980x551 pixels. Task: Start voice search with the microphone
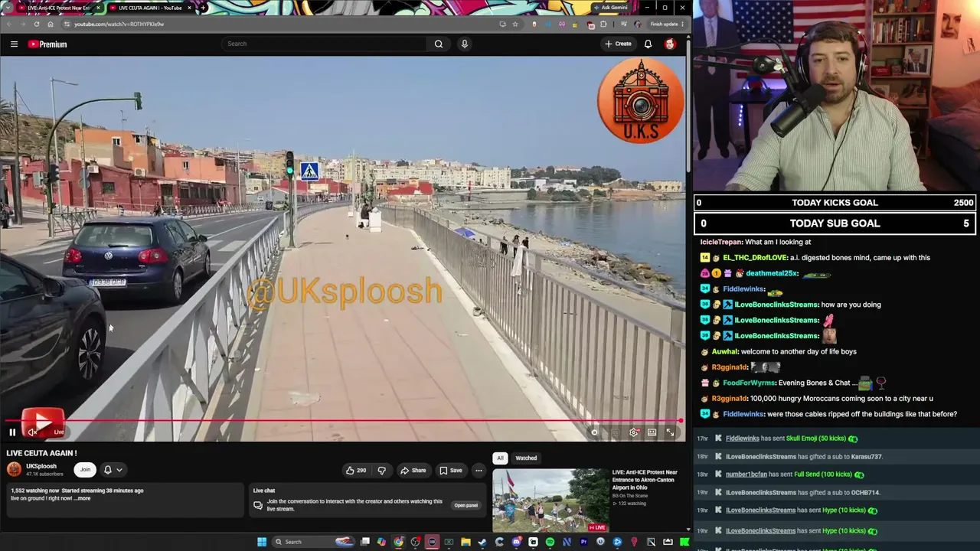pyautogui.click(x=464, y=44)
